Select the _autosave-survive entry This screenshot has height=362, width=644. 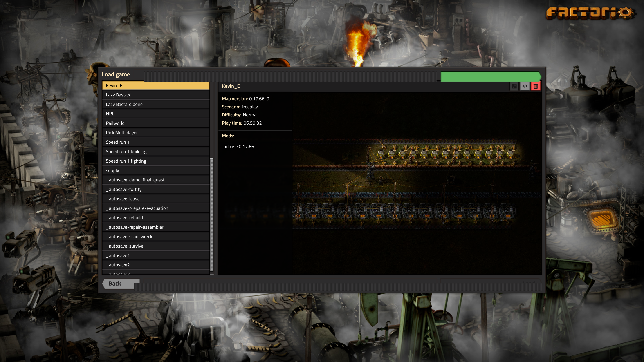pyautogui.click(x=156, y=246)
